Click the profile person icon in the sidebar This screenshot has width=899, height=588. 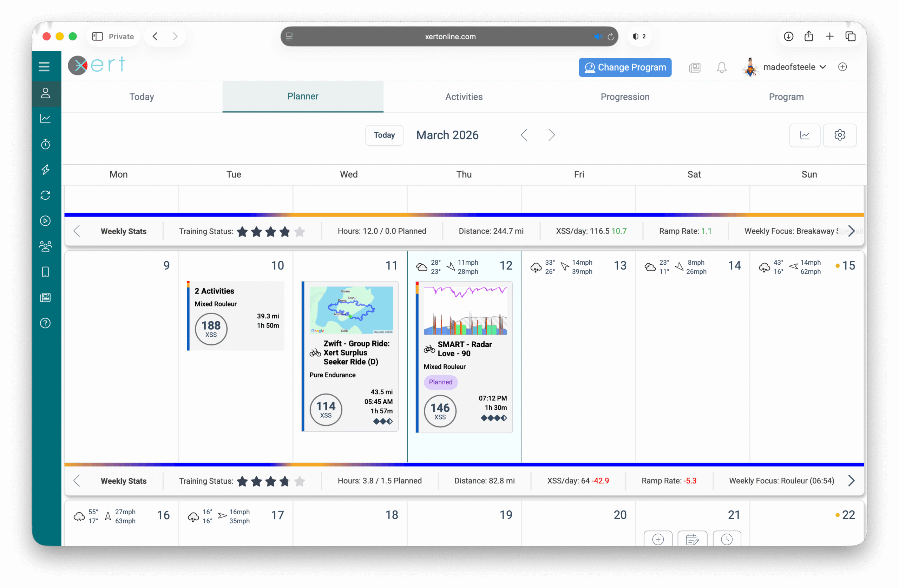click(x=45, y=93)
